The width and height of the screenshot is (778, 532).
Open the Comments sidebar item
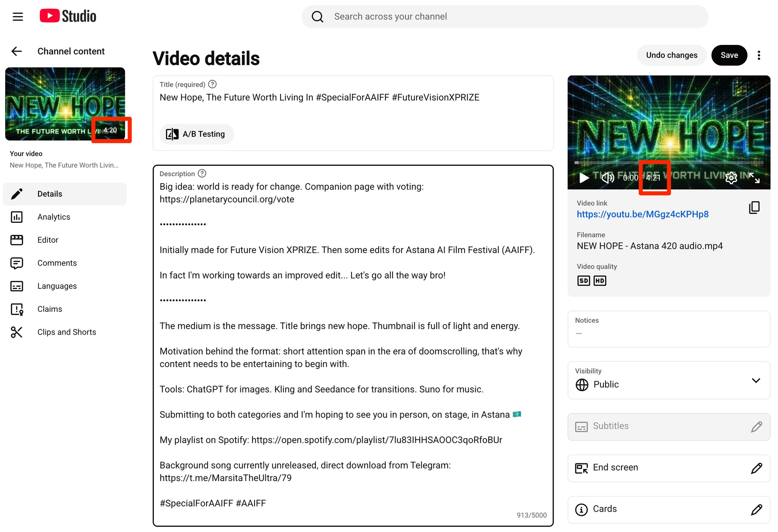[65, 263]
